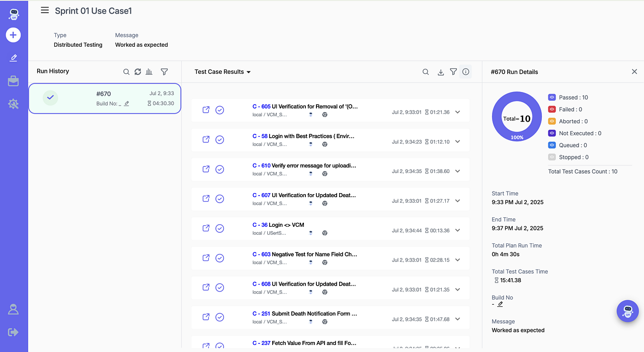This screenshot has width=644, height=352.
Task: Open the Run History bar chart view
Action: click(149, 72)
